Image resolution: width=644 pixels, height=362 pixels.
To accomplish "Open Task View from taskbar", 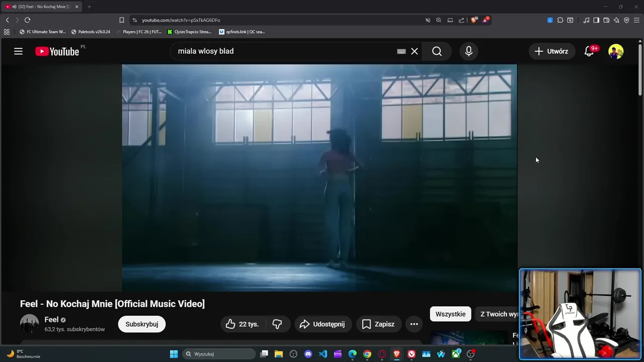I will 264,354.
